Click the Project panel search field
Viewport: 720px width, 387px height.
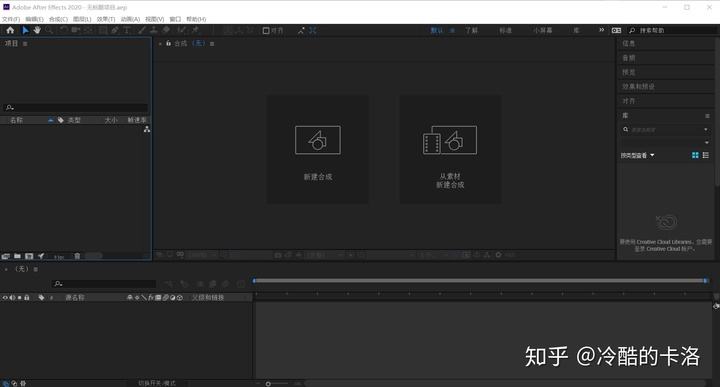pyautogui.click(x=76, y=108)
